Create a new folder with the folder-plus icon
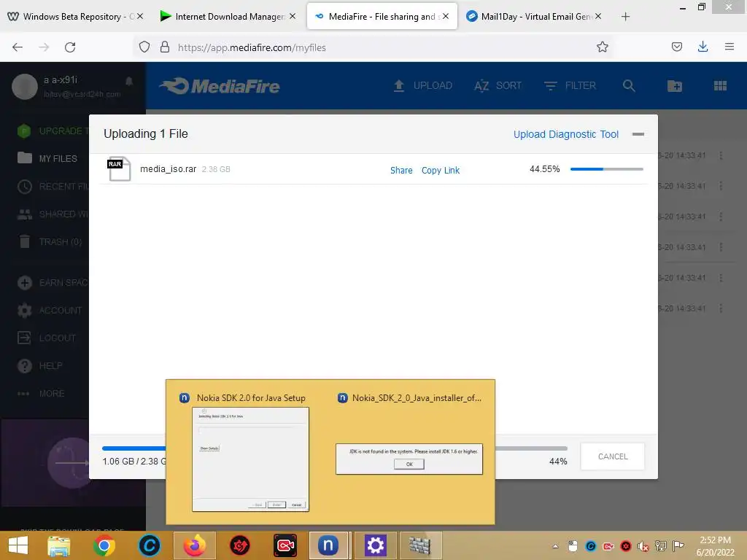Screen dimensions: 747x560 [x=675, y=86]
